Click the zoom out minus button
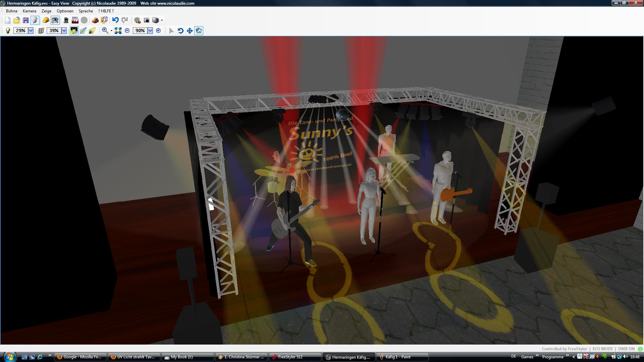644x362 pixels. click(x=127, y=31)
